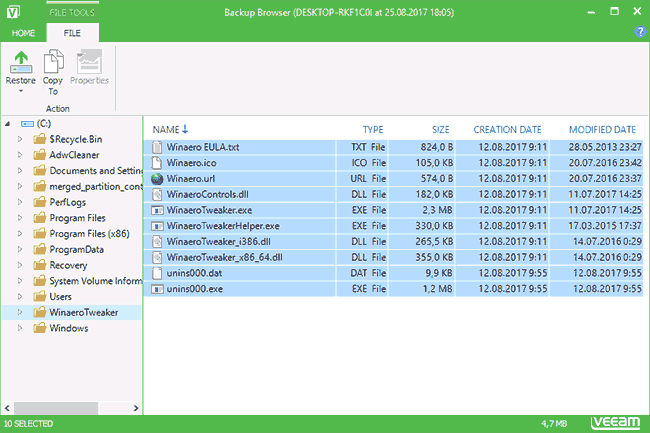The height and width of the screenshot is (433, 650).
Task: Click the tree panel horizontal scrollbar thumb
Action: 56,408
